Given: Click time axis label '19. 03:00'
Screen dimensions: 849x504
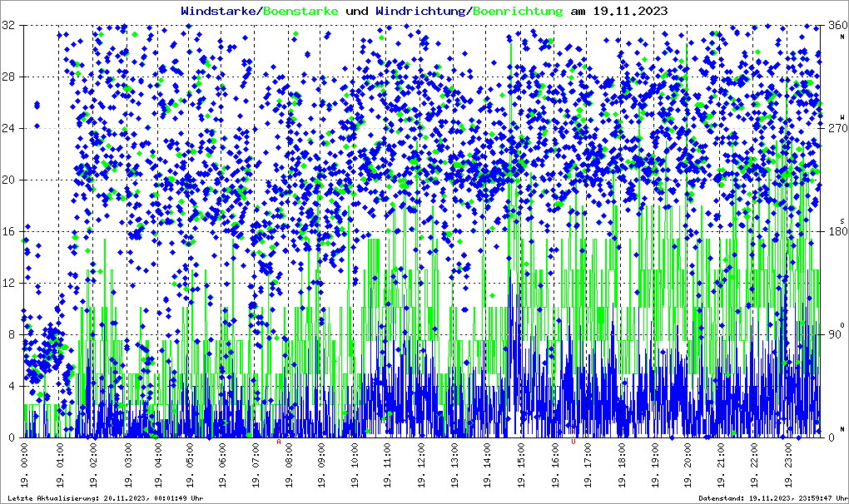Looking at the screenshot, I should 128,465.
